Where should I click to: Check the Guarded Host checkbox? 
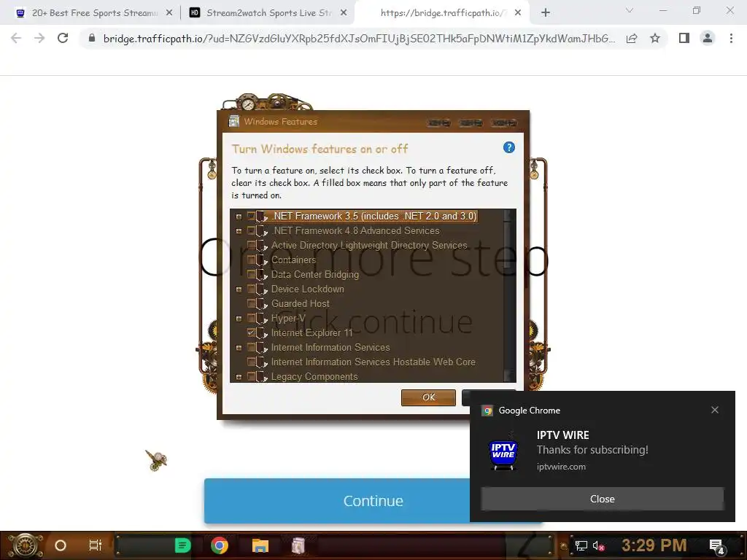click(x=251, y=304)
